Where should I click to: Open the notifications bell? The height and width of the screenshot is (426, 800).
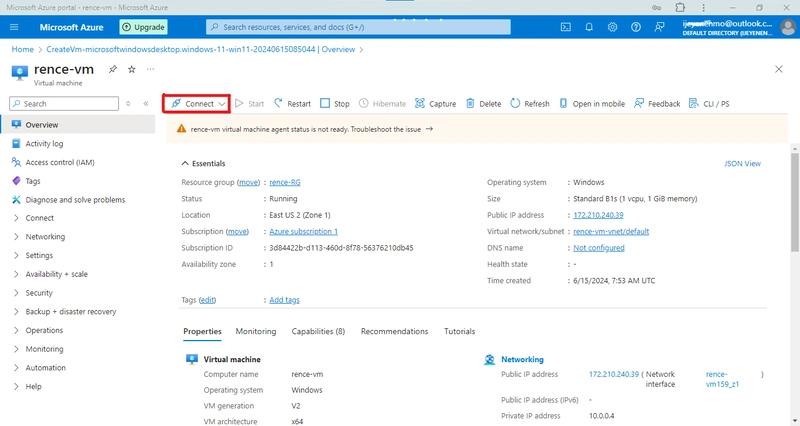(x=589, y=27)
